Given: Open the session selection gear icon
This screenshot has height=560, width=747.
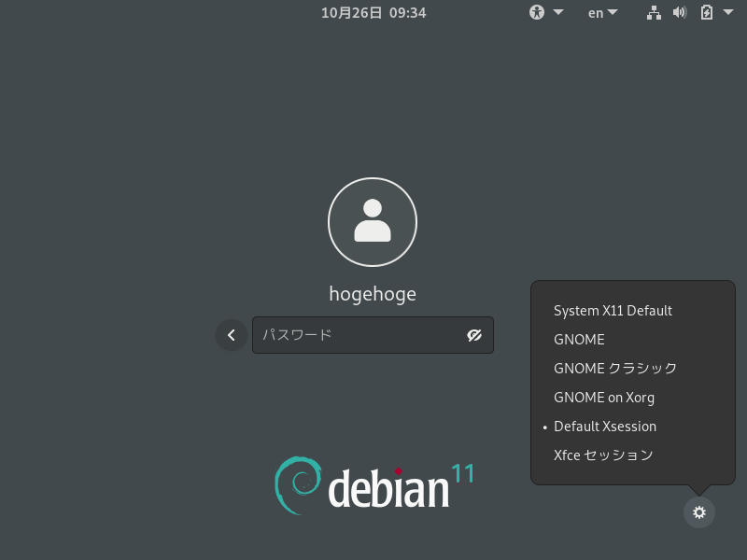Looking at the screenshot, I should 699,512.
